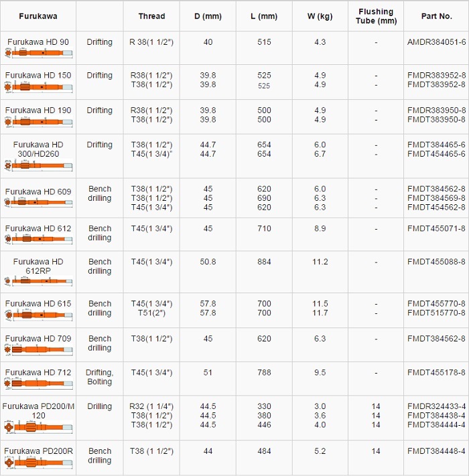Click part number FMDR383950-8
The height and width of the screenshot is (476, 469).
coord(436,110)
